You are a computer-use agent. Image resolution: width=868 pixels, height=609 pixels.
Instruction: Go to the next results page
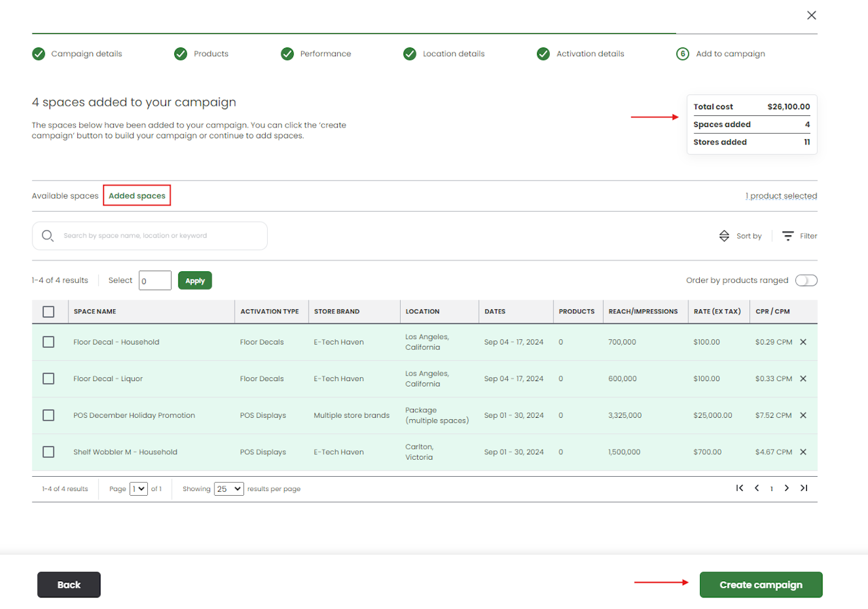787,488
